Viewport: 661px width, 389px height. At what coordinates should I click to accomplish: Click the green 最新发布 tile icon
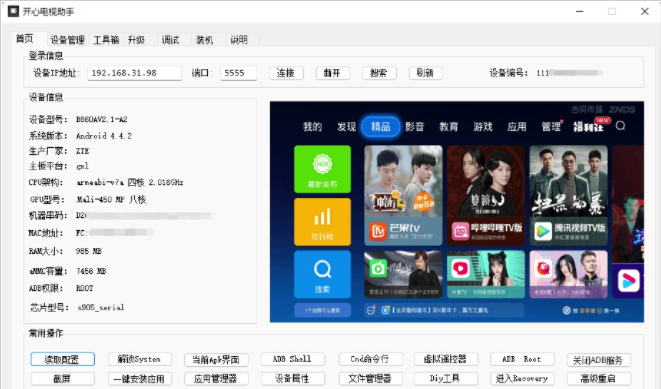coord(322,169)
